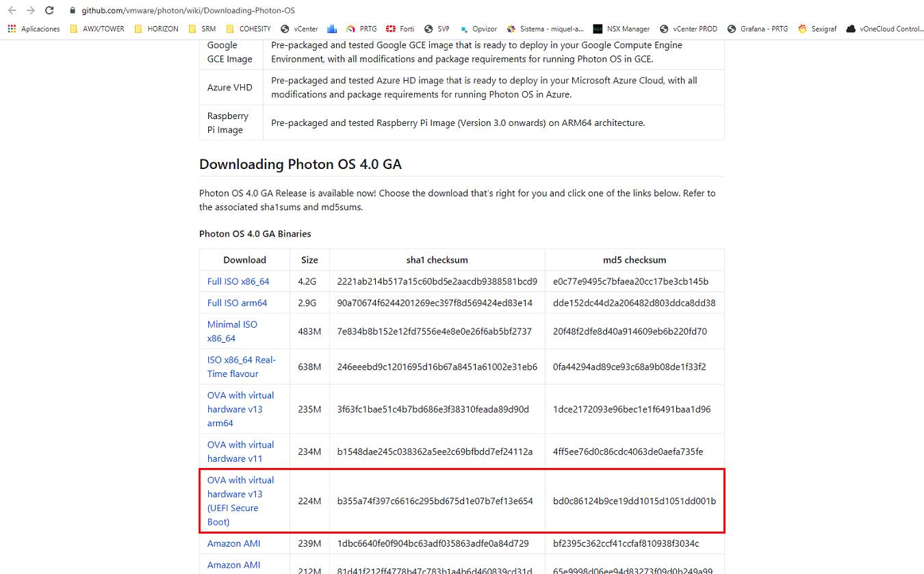Click the sha1 checksum starting 2221ab214b
Viewport: 924px width, 574px height.
coord(437,281)
